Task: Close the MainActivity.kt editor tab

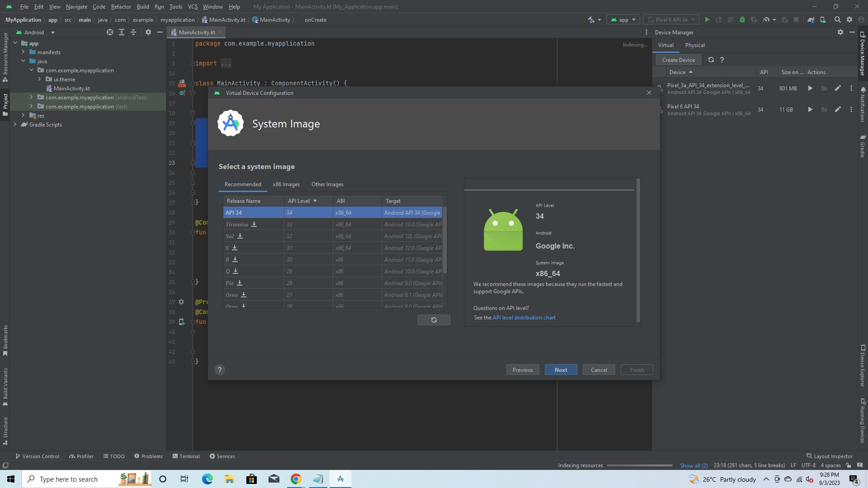Action: [220, 33]
